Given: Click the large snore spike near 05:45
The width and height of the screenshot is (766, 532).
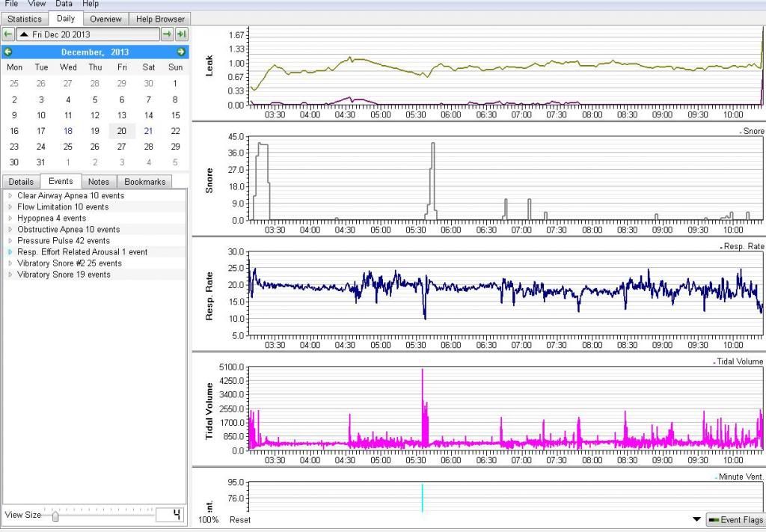Looking at the screenshot, I should point(433,181).
